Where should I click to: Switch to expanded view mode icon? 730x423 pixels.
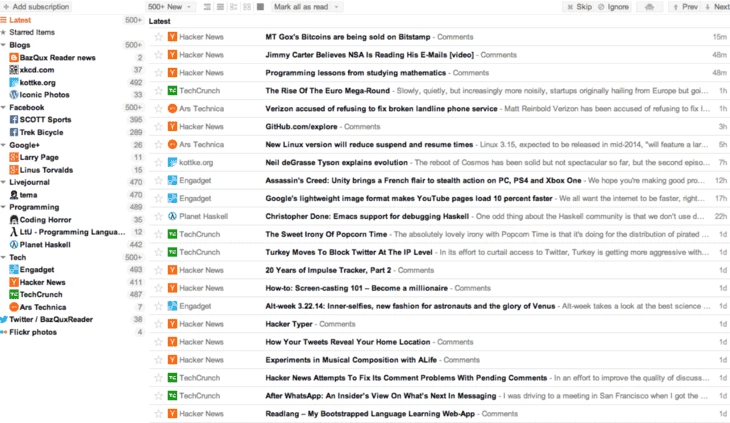tap(221, 7)
